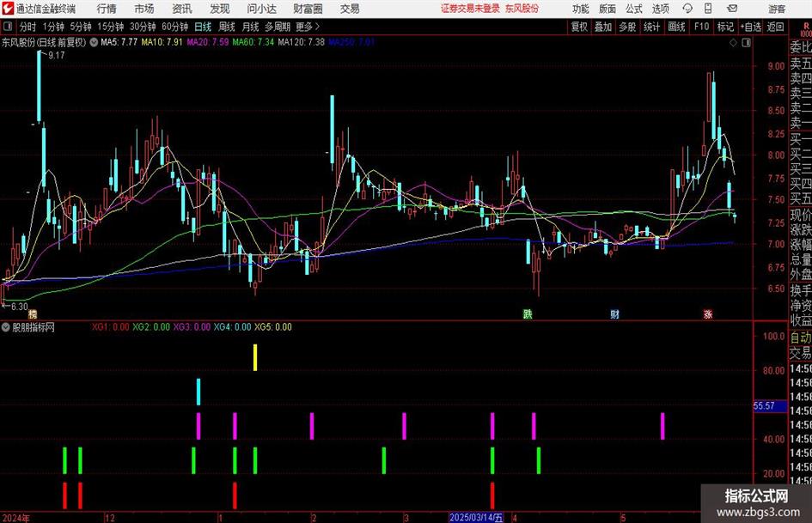Click the 复权 button

pyautogui.click(x=579, y=27)
